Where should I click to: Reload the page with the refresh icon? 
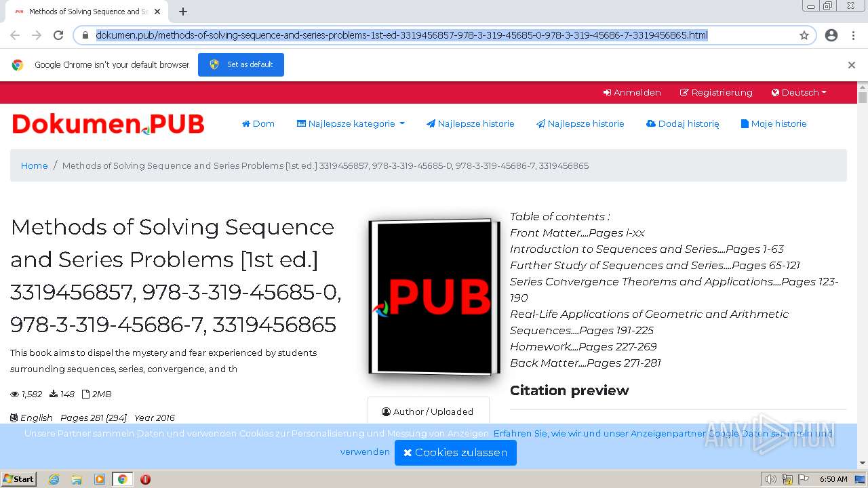[x=58, y=35]
